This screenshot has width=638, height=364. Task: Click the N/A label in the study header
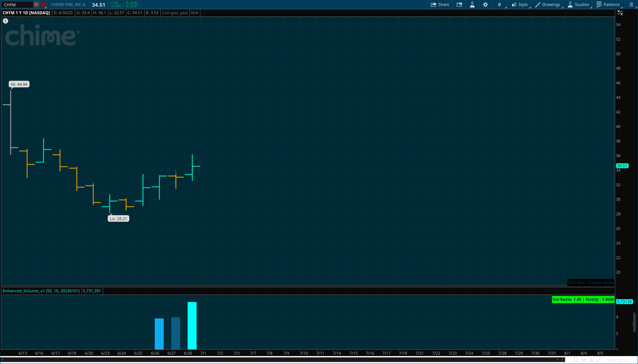pyautogui.click(x=195, y=12)
